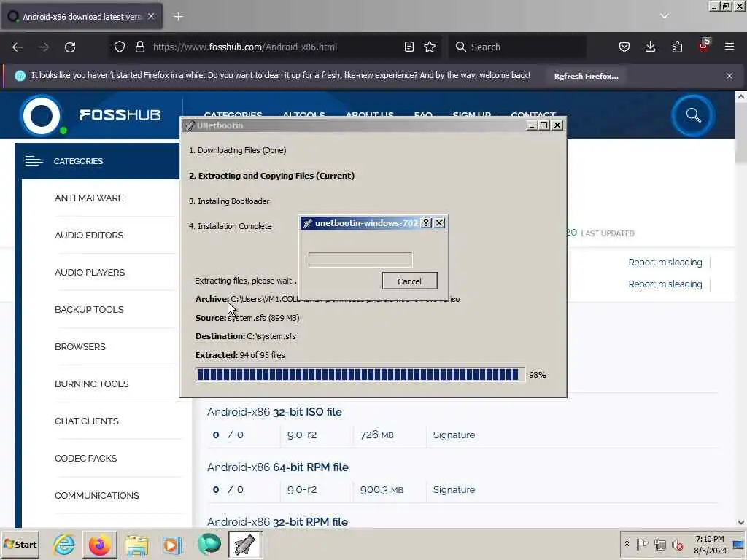Download Android-x86 32-bit RPM file
Screen dimensions: 747x560
tap(277, 522)
